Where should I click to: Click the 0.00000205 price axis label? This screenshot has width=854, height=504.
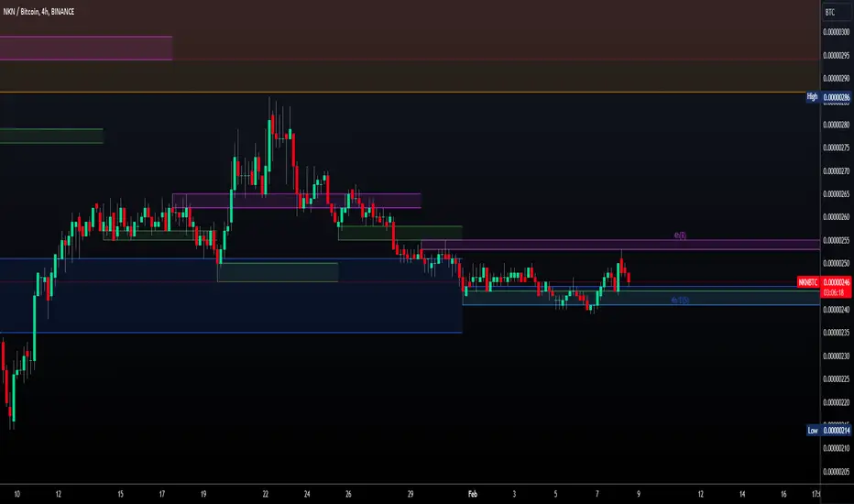tap(836, 472)
